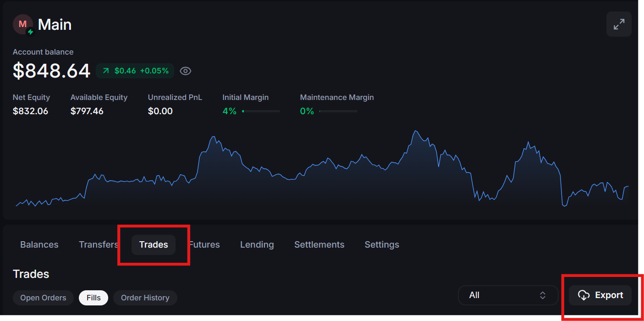Screen dimensions: 644x321
Task: Open the Settings tab
Action: pos(382,244)
